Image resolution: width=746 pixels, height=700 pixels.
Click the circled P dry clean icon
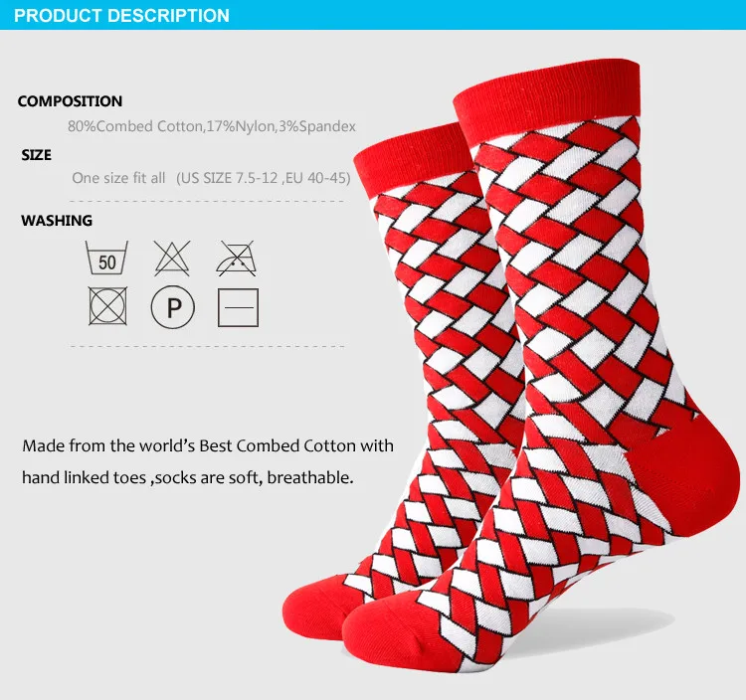173,307
